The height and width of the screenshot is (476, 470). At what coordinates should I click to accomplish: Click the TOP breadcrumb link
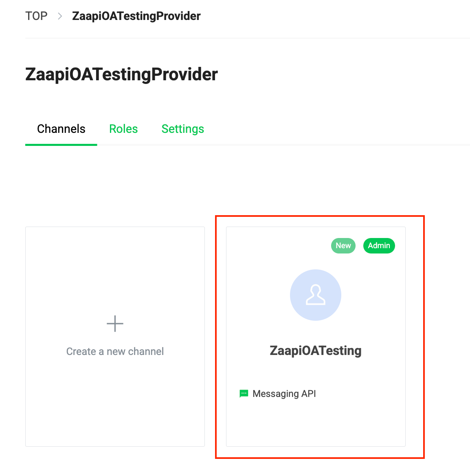point(36,16)
